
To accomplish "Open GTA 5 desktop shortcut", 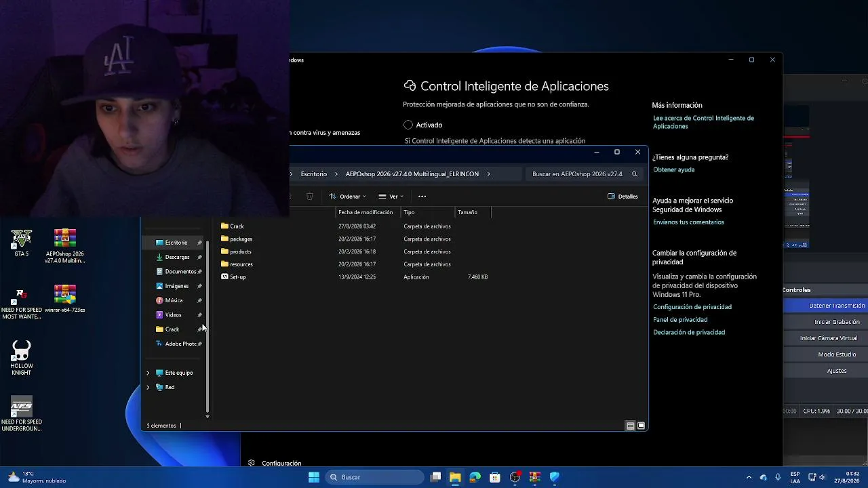I will [x=22, y=243].
